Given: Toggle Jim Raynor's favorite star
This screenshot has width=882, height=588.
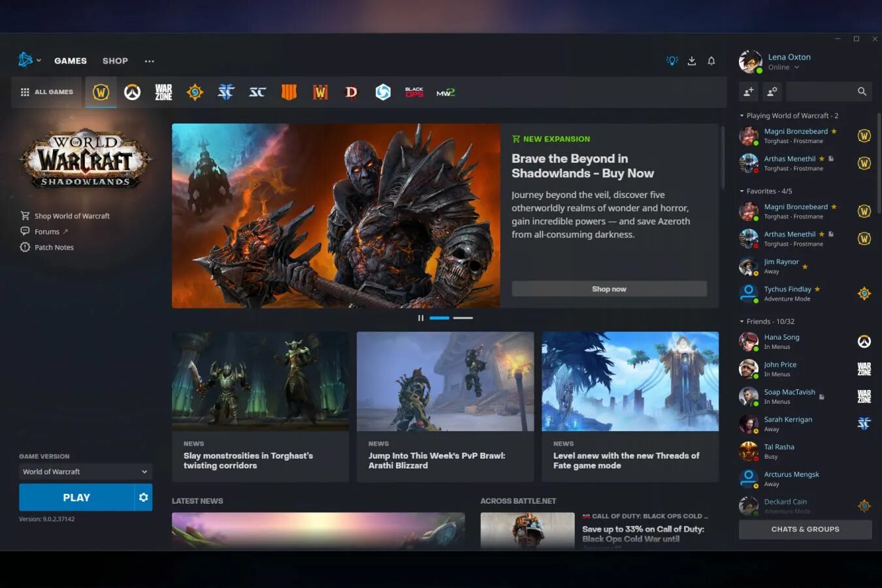Looking at the screenshot, I should [x=805, y=267].
